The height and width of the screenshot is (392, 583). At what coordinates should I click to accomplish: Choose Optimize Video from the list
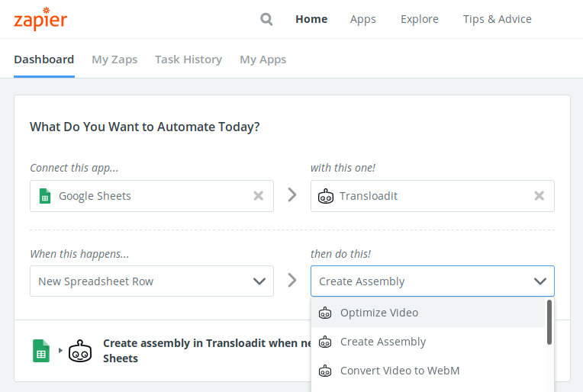(x=428, y=313)
